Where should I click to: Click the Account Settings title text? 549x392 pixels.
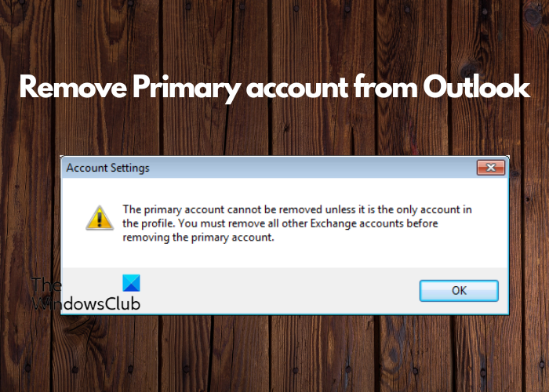[108, 168]
